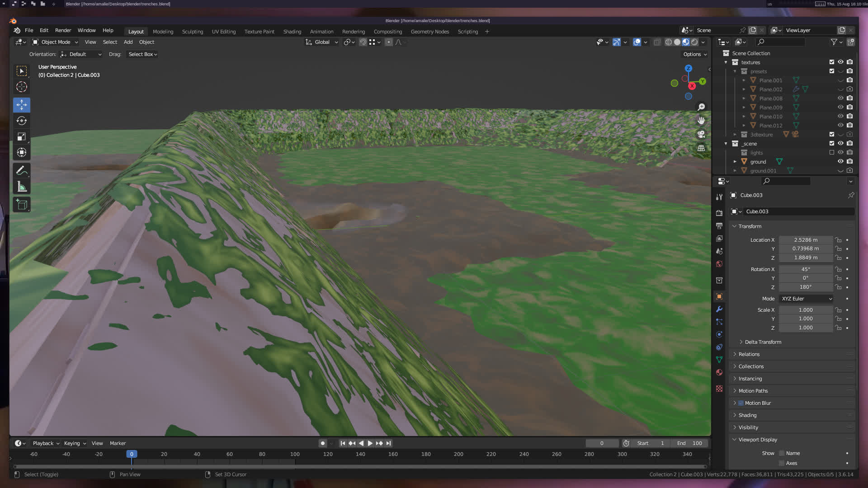Toggle the Show Name checkbox

pos(782,453)
